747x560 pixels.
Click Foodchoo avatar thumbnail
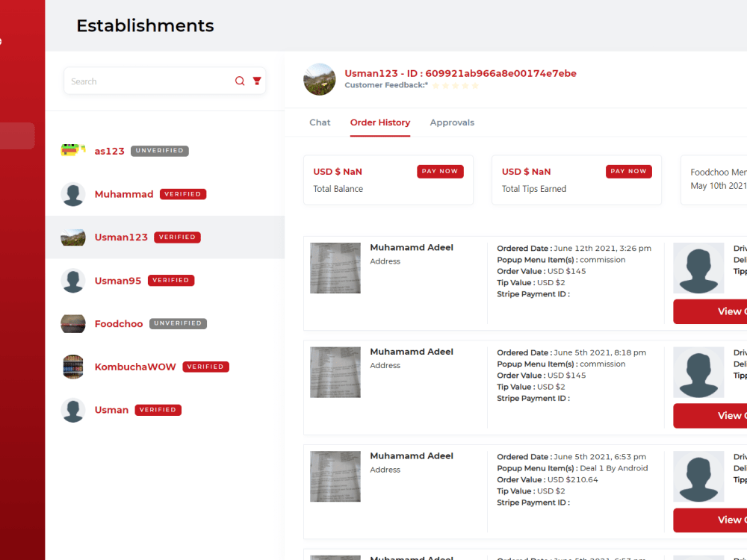point(73,324)
